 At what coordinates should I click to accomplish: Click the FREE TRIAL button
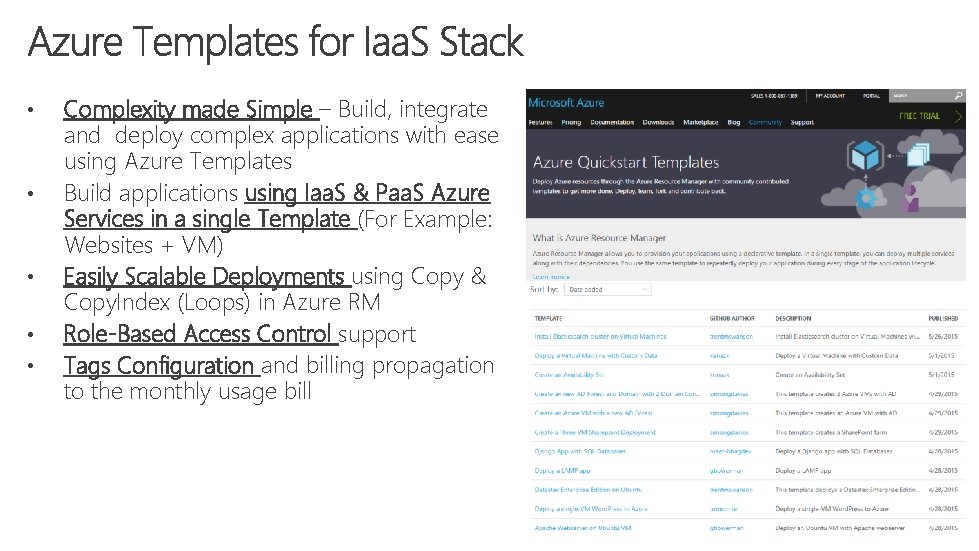click(x=919, y=116)
